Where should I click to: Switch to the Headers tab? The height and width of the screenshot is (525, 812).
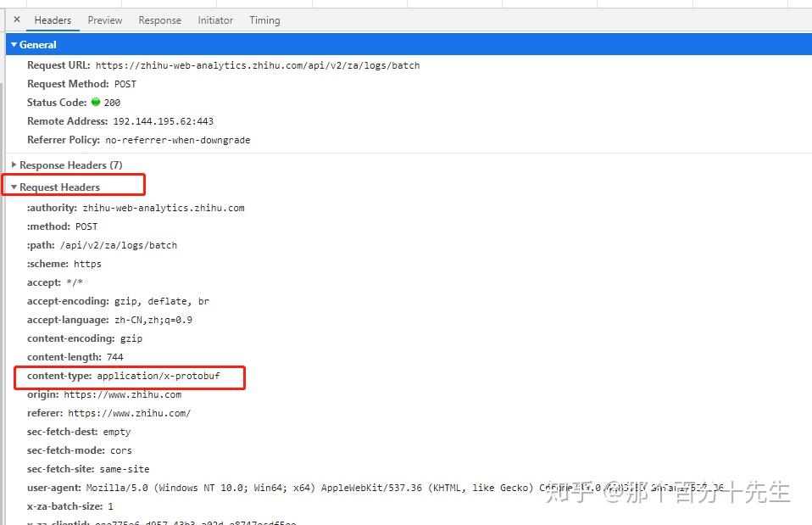click(53, 20)
